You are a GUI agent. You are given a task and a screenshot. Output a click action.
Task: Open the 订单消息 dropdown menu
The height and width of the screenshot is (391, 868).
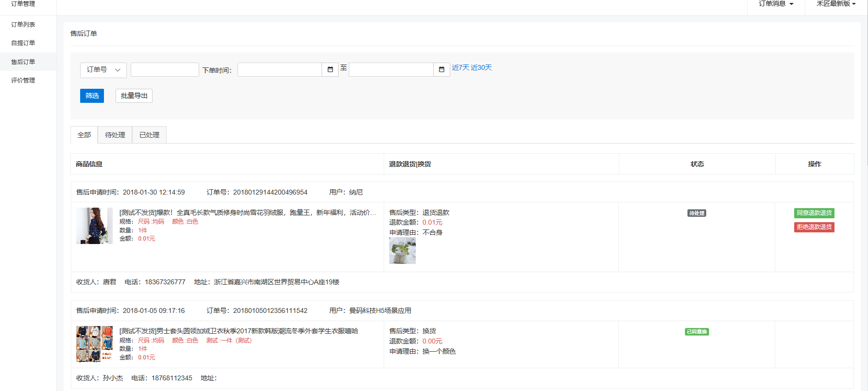coord(776,4)
